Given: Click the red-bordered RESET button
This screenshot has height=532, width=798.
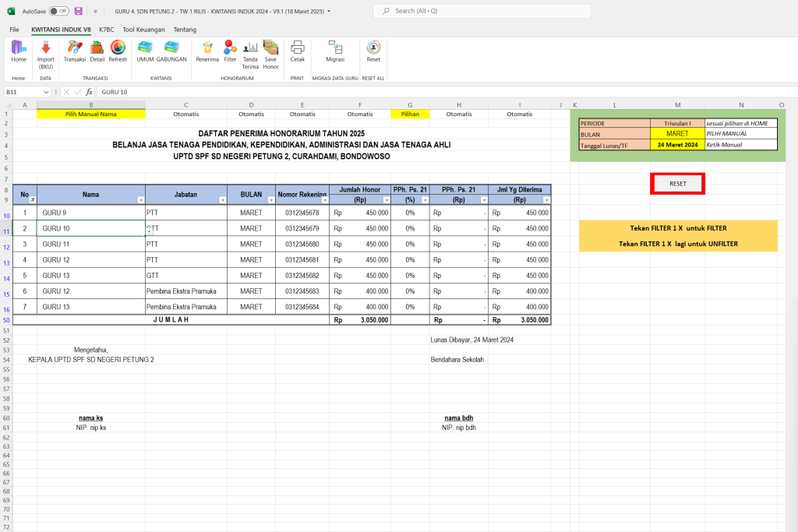Looking at the screenshot, I should pyautogui.click(x=677, y=184).
